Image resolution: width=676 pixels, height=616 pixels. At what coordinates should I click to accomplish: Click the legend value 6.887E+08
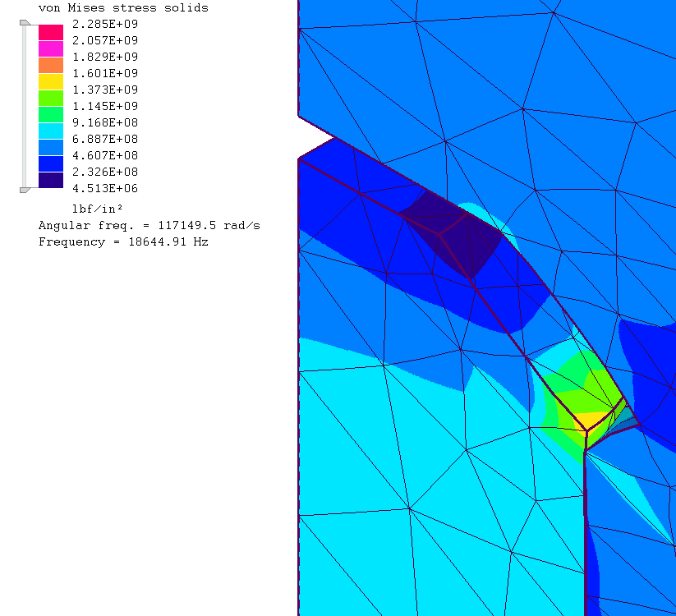point(105,139)
